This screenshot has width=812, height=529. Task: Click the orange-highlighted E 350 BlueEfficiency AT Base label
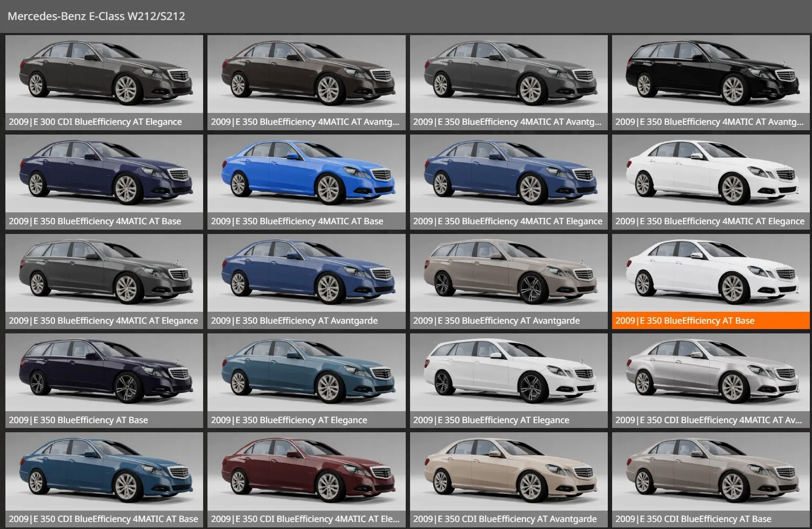click(x=711, y=320)
